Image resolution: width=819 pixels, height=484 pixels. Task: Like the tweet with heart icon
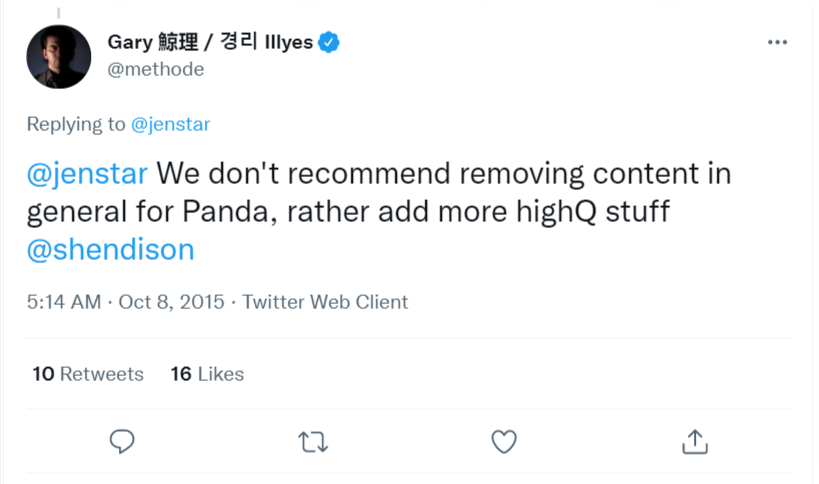coord(504,441)
